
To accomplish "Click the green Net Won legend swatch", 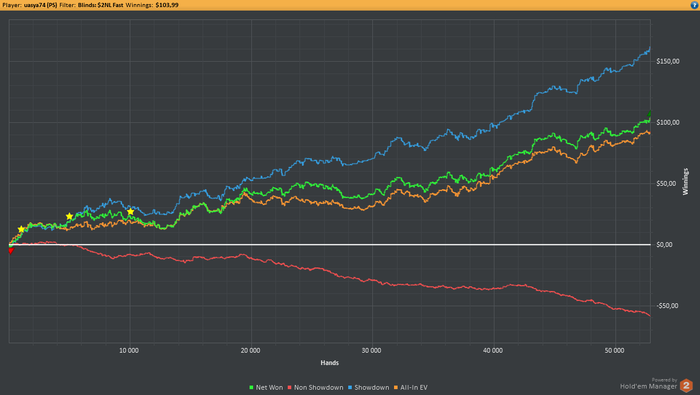I will pyautogui.click(x=251, y=387).
